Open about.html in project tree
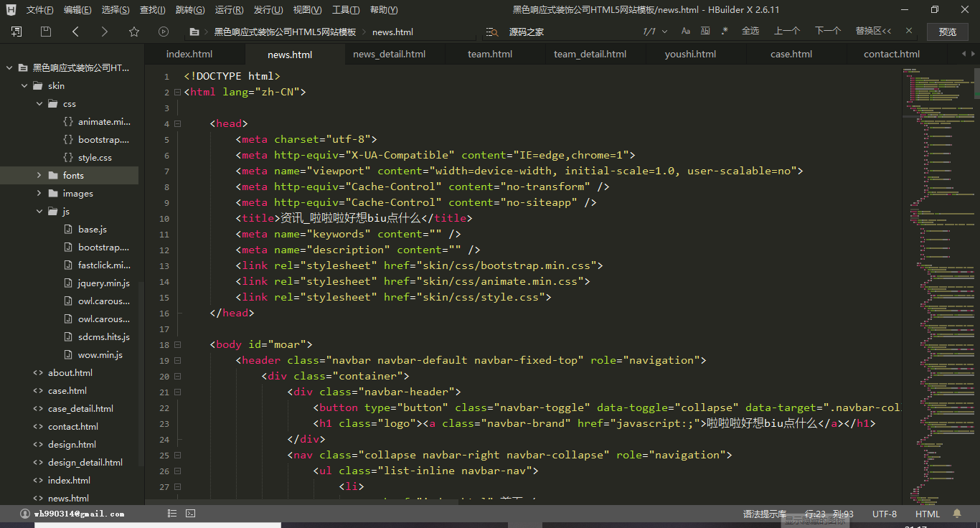Viewport: 980px width, 528px height. pyautogui.click(x=70, y=372)
